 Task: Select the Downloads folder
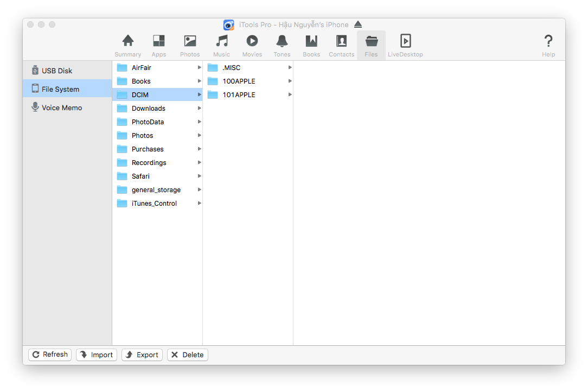[x=147, y=108]
